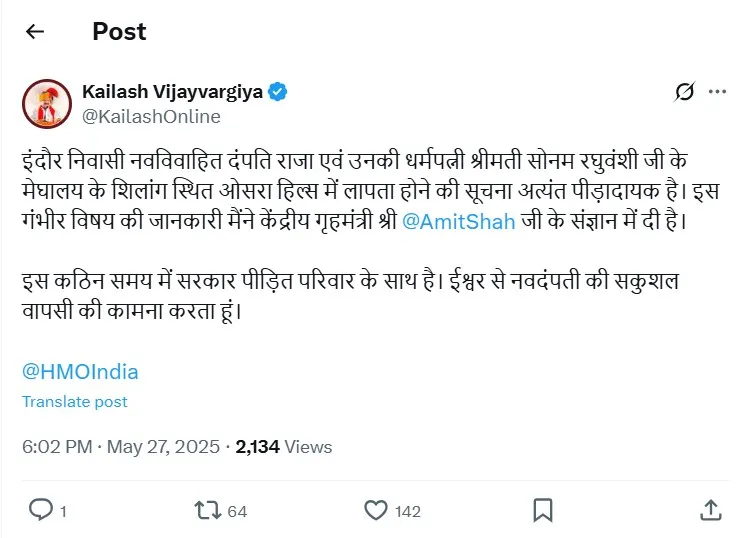Image resolution: width=747 pixels, height=538 pixels.
Task: Go back using the arrow icon
Action: 35,32
